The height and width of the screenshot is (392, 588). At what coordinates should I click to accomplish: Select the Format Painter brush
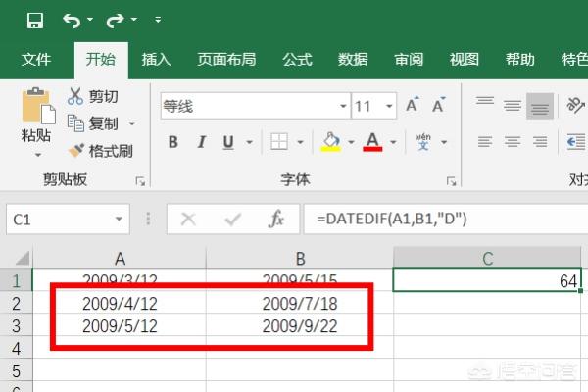(x=77, y=151)
